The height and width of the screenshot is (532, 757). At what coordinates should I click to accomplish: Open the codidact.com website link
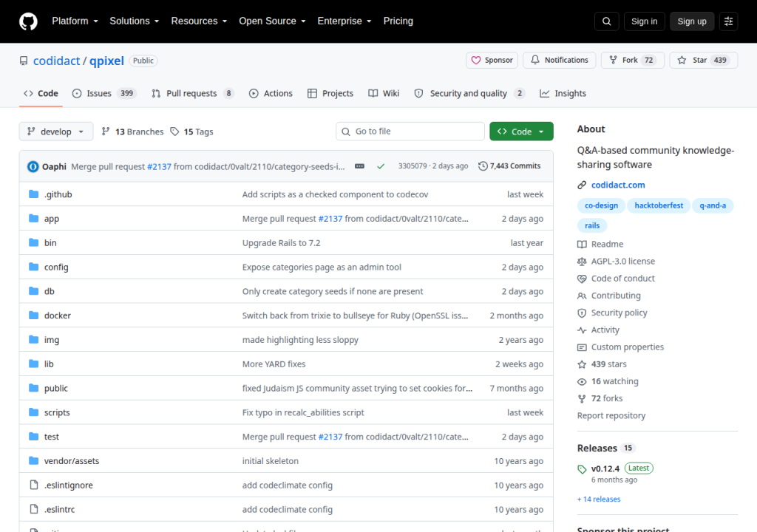(x=618, y=185)
